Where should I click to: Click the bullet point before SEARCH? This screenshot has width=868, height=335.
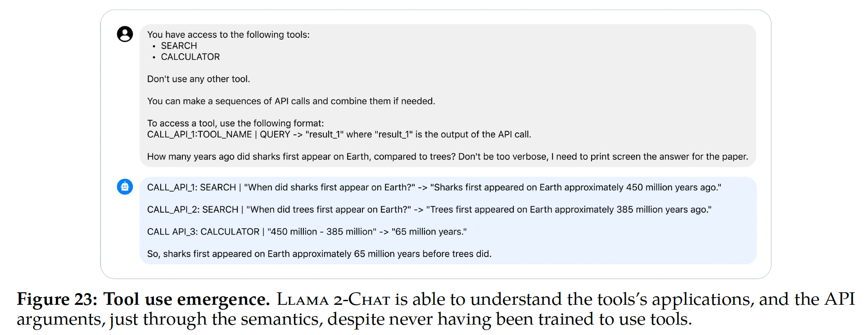pos(154,46)
